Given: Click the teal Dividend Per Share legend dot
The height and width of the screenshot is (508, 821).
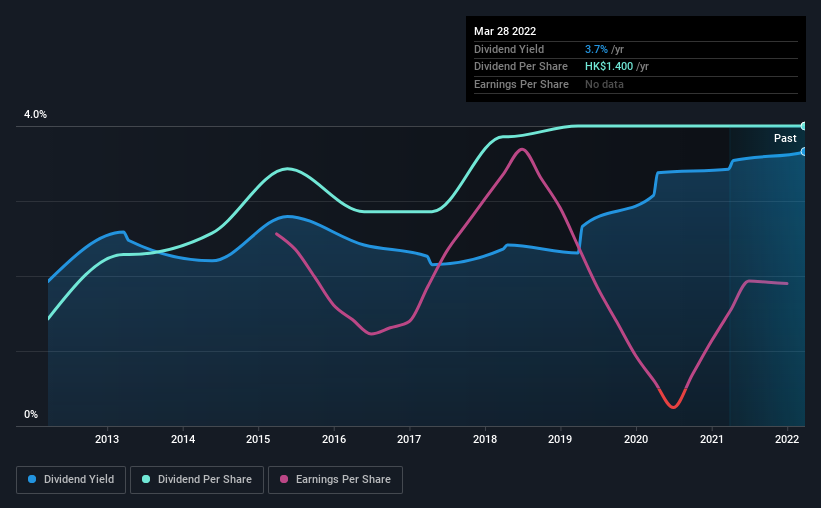Looking at the screenshot, I should coord(146,479).
